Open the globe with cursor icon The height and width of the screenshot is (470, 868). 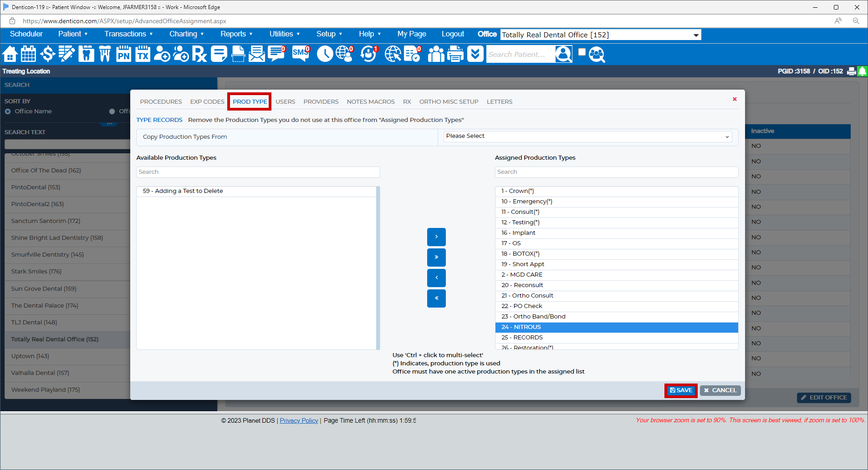[x=393, y=54]
